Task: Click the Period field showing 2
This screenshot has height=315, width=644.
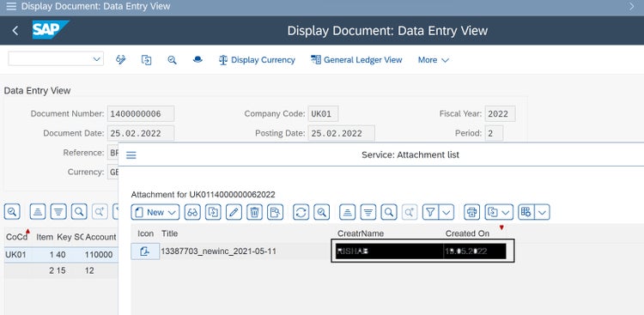Action: pyautogui.click(x=494, y=133)
